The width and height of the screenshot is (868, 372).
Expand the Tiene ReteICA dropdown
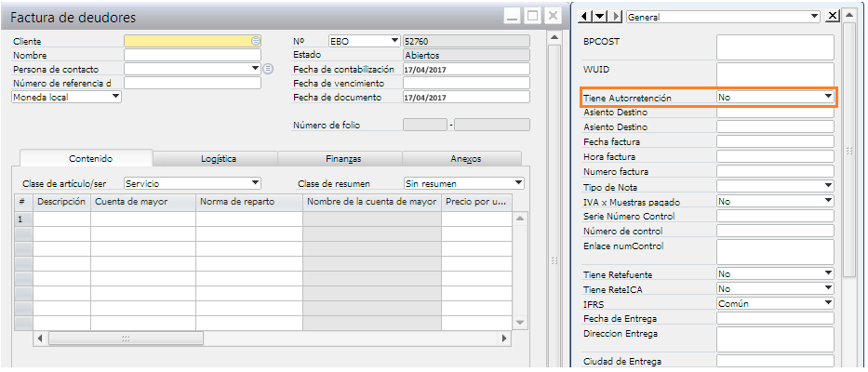tap(827, 288)
